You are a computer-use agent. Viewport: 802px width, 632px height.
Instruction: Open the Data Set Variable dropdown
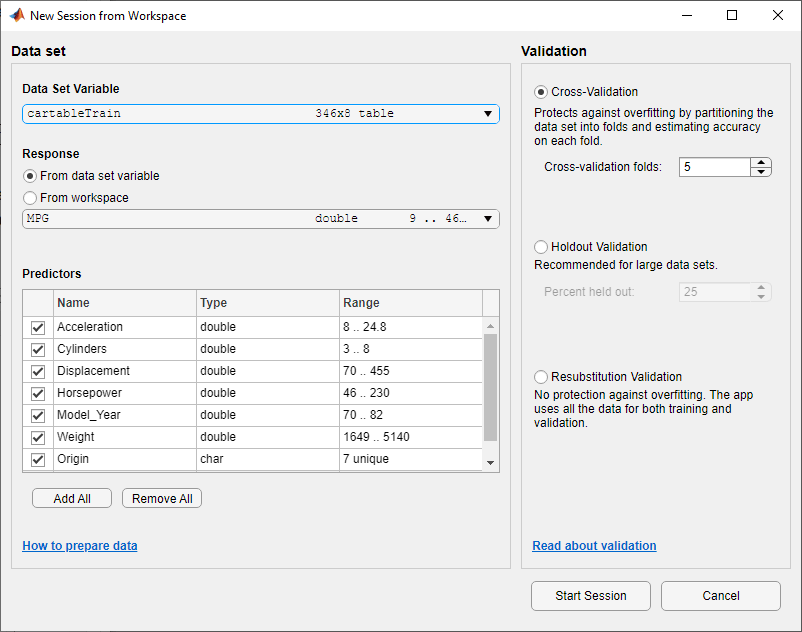[x=260, y=113]
